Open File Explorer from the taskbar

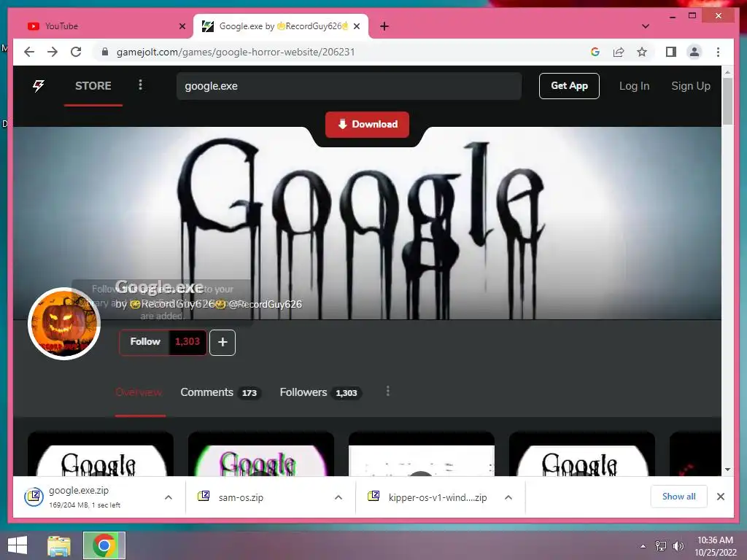[x=59, y=545]
